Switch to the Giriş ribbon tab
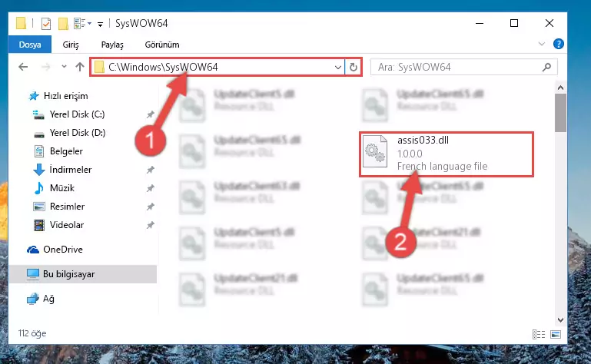The width and height of the screenshot is (591, 364). (71, 45)
